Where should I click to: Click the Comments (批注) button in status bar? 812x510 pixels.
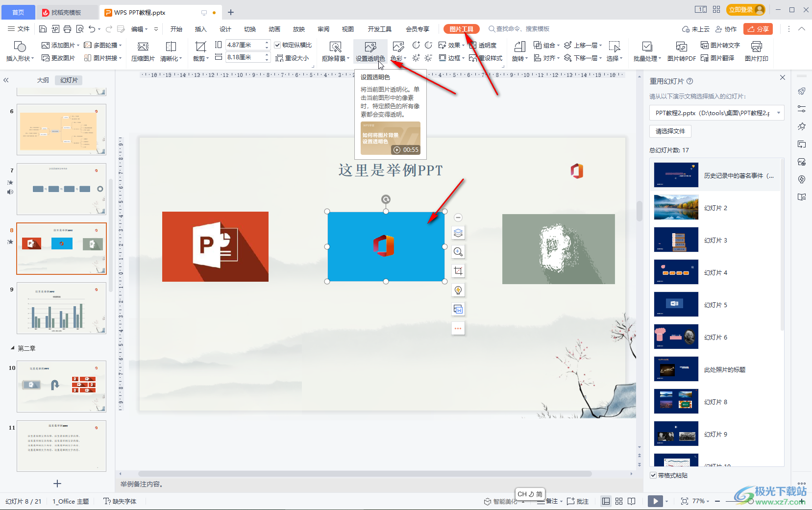578,501
